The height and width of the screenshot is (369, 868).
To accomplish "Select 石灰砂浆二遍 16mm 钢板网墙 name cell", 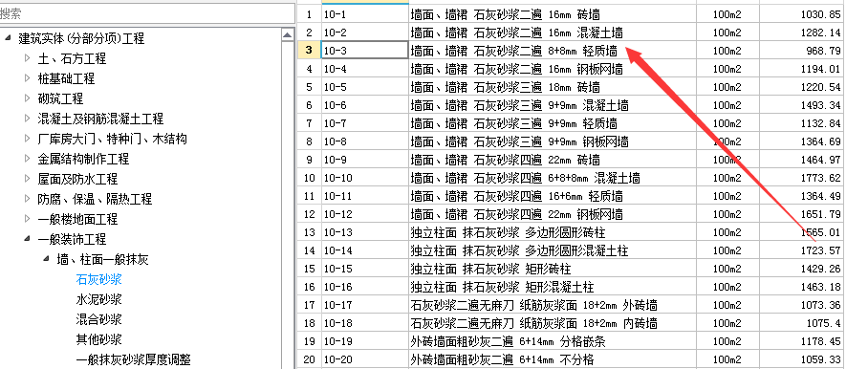I will coord(553,69).
